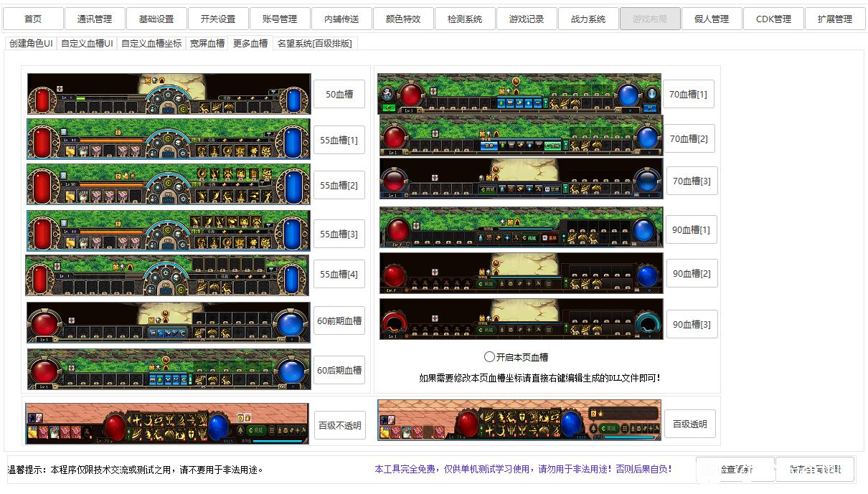Click 70血槽[2] preview image
The height and width of the screenshot is (494, 868).
[522, 136]
